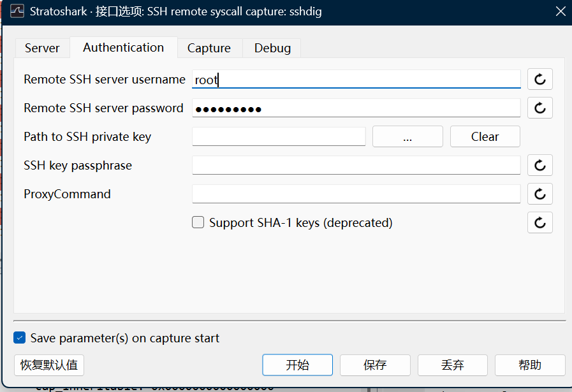The height and width of the screenshot is (392, 572).
Task: Uncheck Save parameter(s) on capture start
Action: coord(20,338)
